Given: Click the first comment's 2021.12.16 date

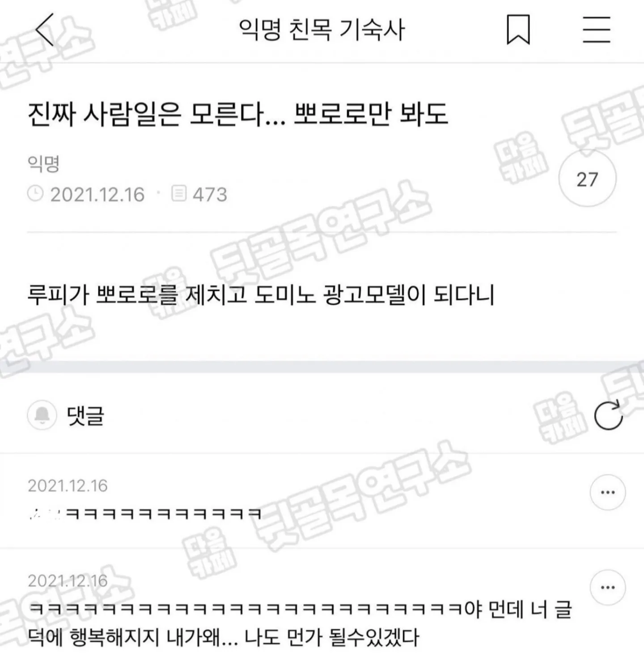Looking at the screenshot, I should [68, 486].
